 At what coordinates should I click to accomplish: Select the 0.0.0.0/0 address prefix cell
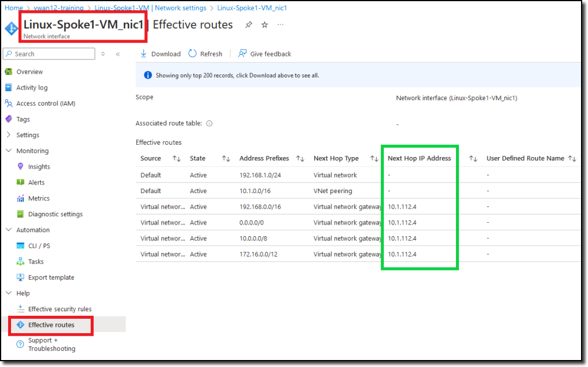[x=252, y=222]
